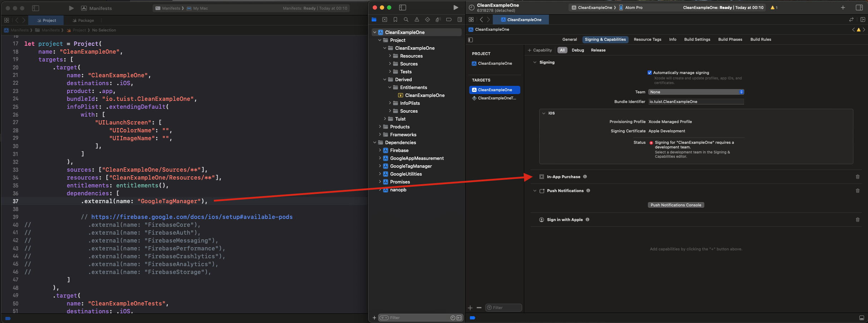Open the Find navigator magnifier icon
This screenshot has width=868, height=323.
point(406,20)
